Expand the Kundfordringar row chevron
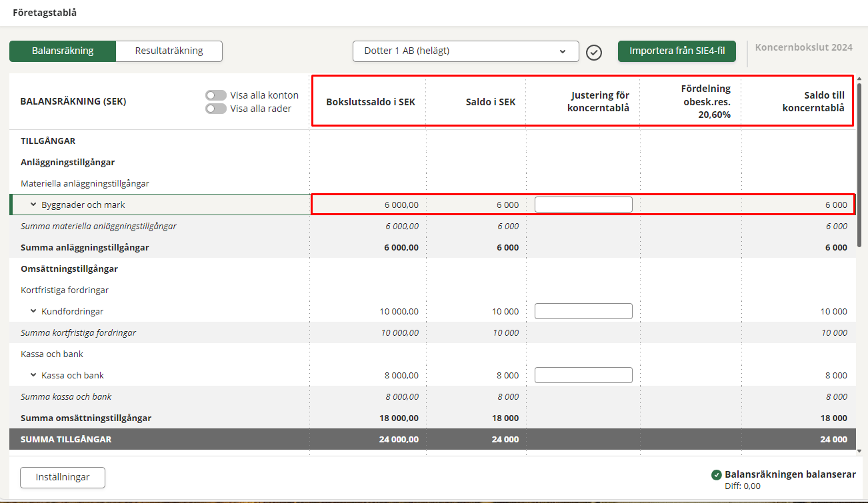Viewport: 868px width, 503px height. click(33, 311)
